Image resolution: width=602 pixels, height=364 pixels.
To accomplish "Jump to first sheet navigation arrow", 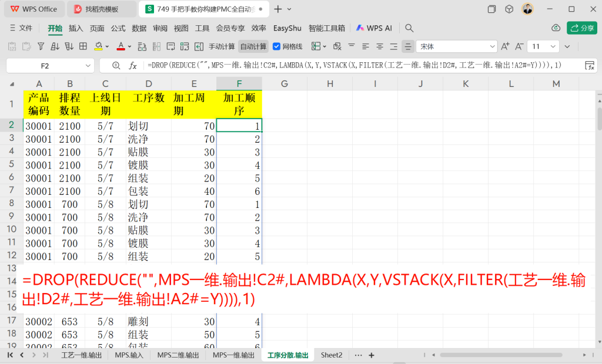I will 10,355.
